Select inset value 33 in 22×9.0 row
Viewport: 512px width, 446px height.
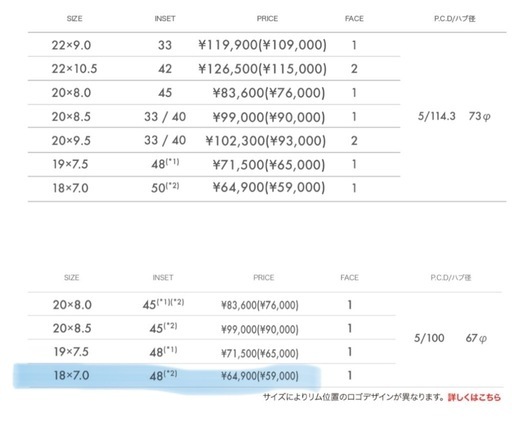[165, 45]
